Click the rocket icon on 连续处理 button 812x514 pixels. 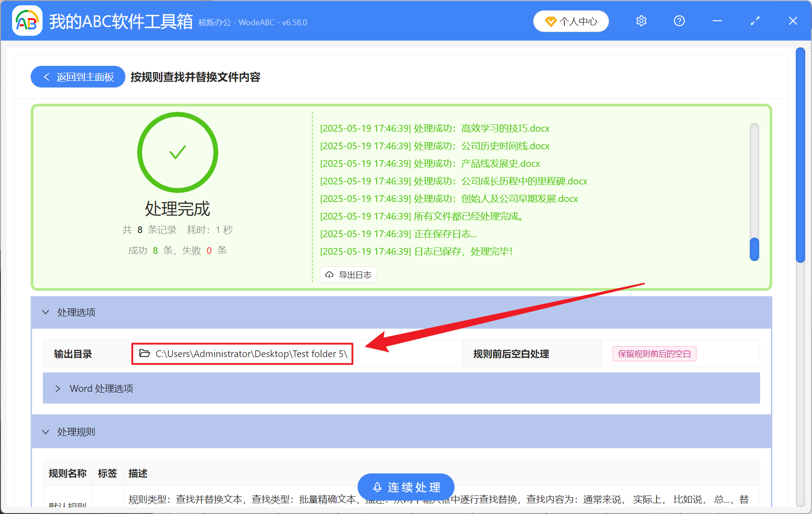(378, 486)
